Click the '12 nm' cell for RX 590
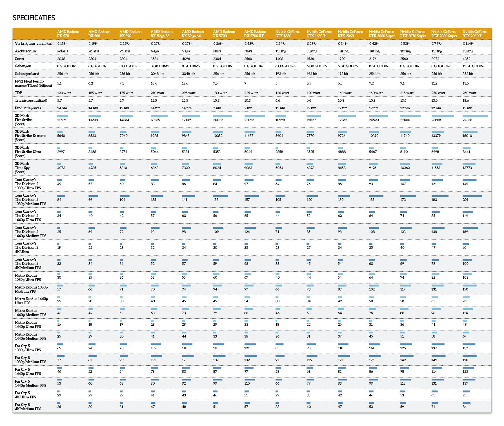This screenshot has width=504, height=426. pyautogui.click(x=124, y=108)
